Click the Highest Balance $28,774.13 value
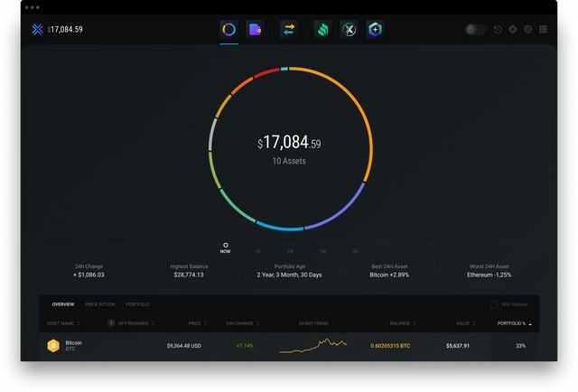This screenshot has width=578, height=392. 189,275
